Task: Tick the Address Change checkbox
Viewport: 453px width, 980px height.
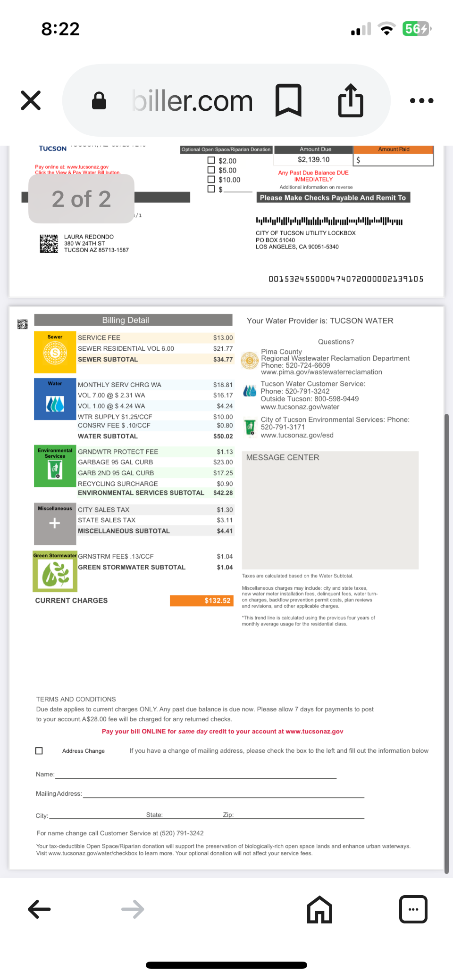Action: point(39,750)
